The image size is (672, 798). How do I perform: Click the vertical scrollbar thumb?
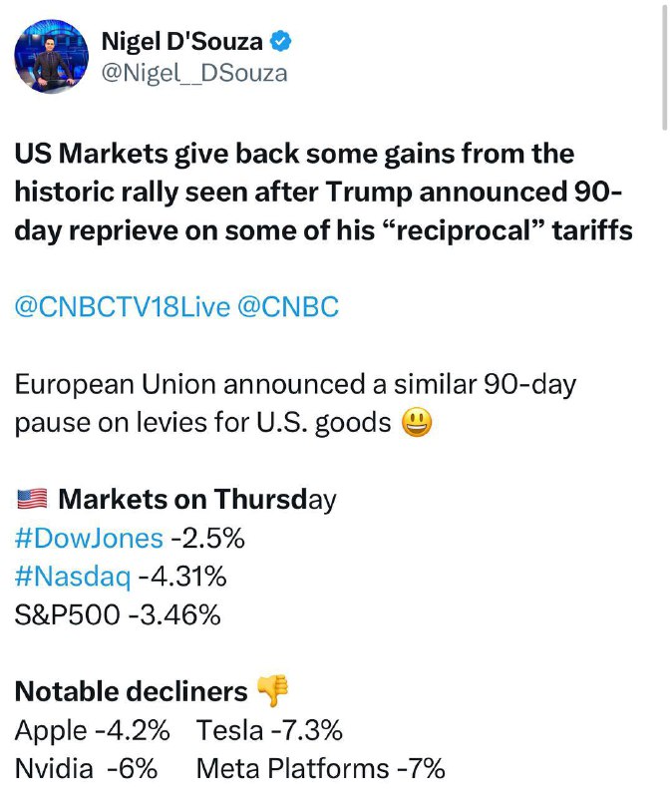(664, 68)
